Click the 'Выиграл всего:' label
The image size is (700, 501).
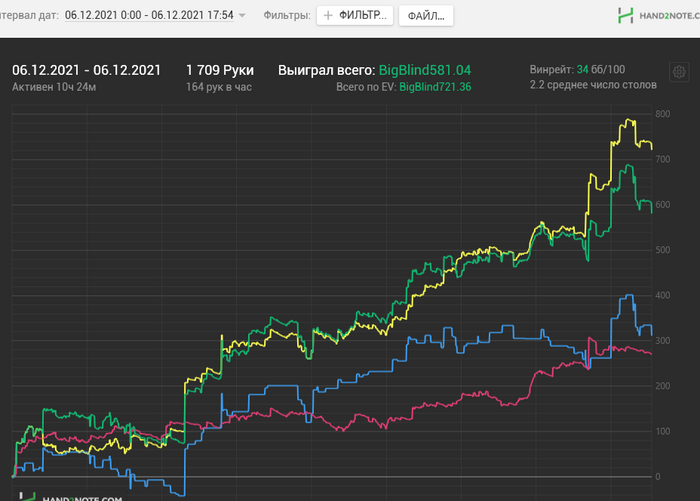[x=326, y=70]
